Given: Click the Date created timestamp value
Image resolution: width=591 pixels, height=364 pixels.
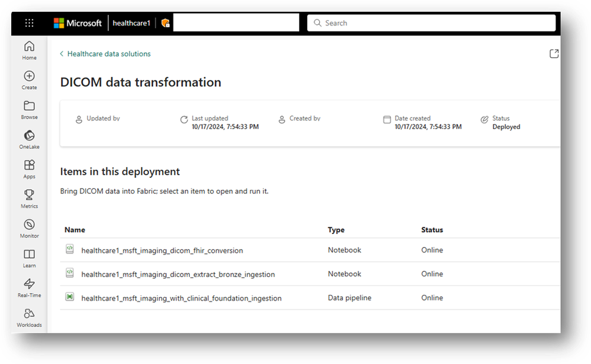Looking at the screenshot, I should pyautogui.click(x=428, y=127).
